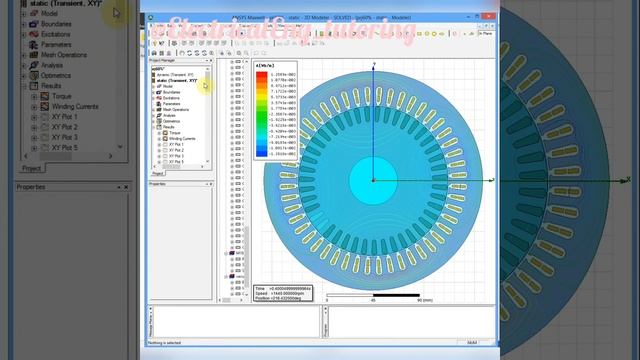Click the Analysis icon in project tree
Screen dimensions: 640x360
tap(159, 116)
